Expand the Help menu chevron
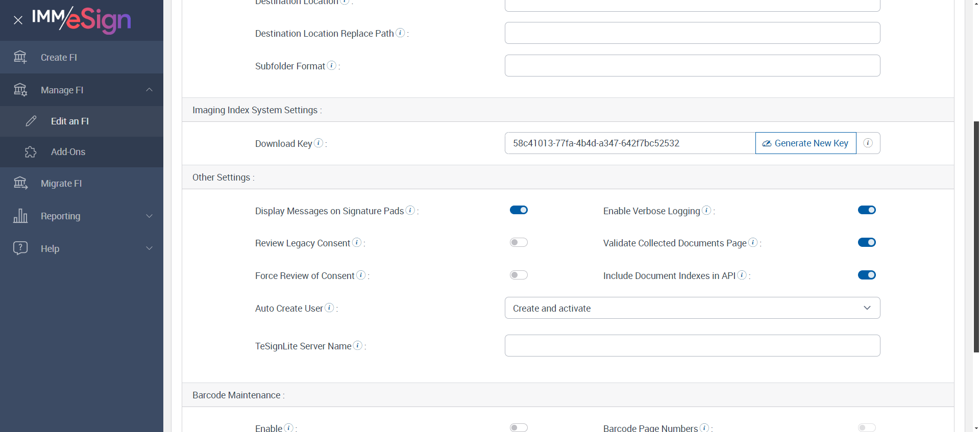The width and height of the screenshot is (980, 432). click(149, 248)
